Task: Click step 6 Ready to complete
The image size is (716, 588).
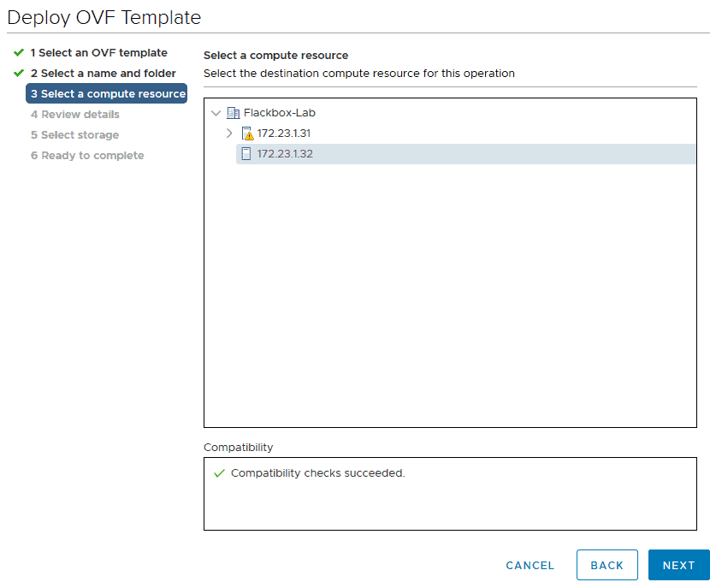Action: [x=87, y=155]
